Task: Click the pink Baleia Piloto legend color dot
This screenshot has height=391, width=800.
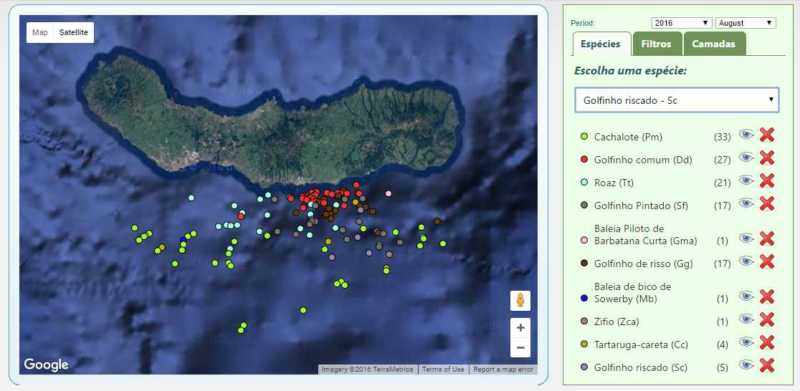Action: pyautogui.click(x=585, y=240)
